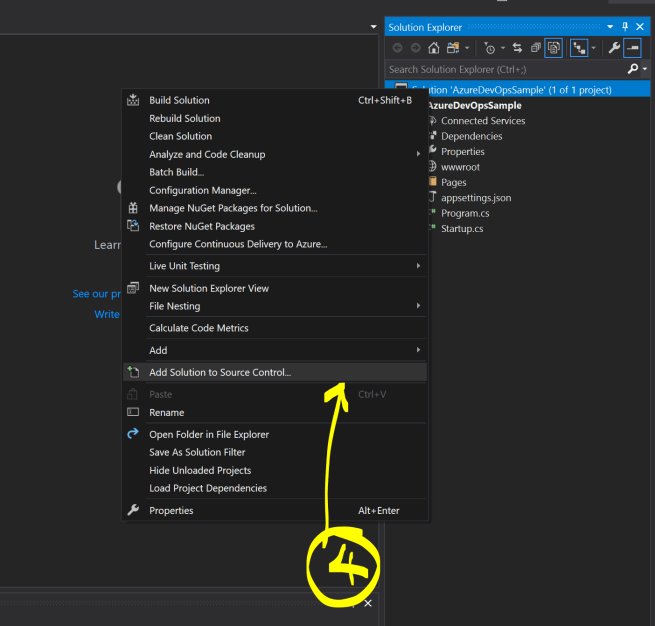Click the wwwroot globe folder item
Viewport: 655px width, 626px height.
[x=459, y=167]
